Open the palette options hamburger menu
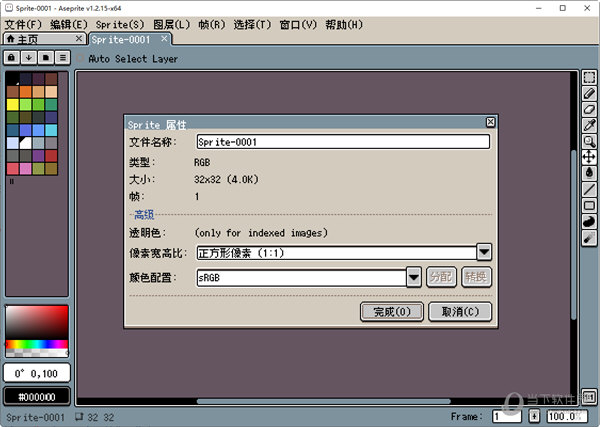This screenshot has height=427, width=600. pos(63,58)
